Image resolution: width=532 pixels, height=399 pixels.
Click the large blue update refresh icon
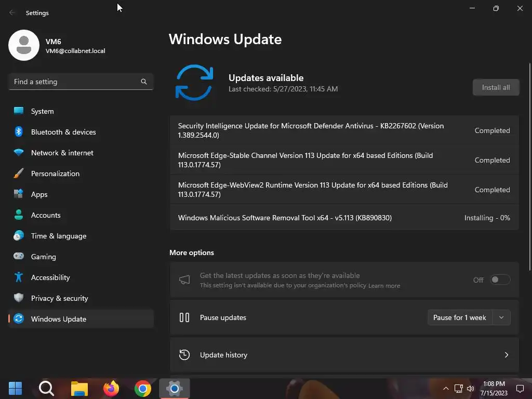tap(194, 83)
